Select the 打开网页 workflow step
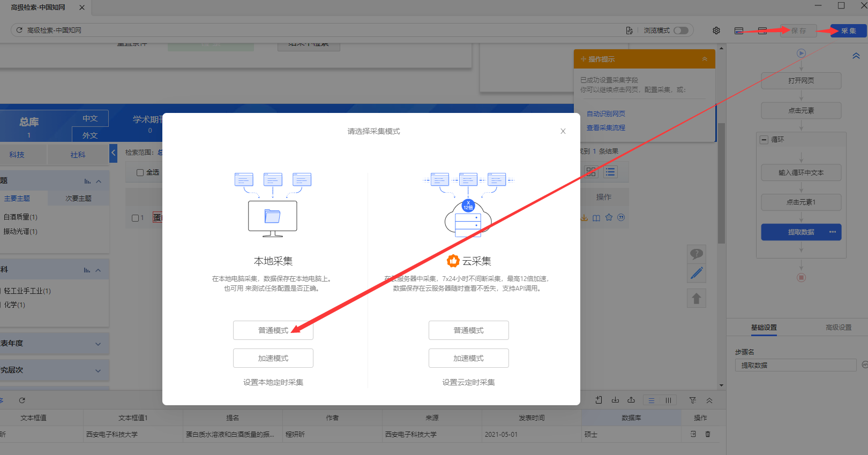The image size is (868, 455). point(801,81)
